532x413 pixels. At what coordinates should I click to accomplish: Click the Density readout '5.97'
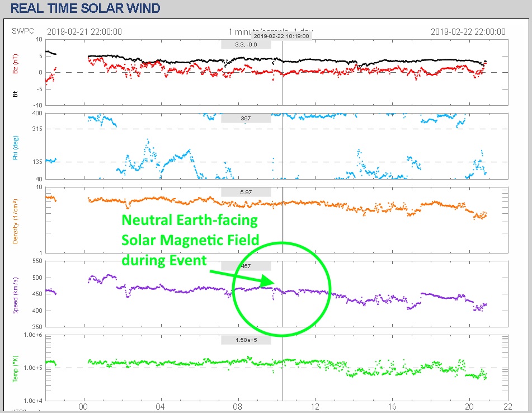(246, 193)
